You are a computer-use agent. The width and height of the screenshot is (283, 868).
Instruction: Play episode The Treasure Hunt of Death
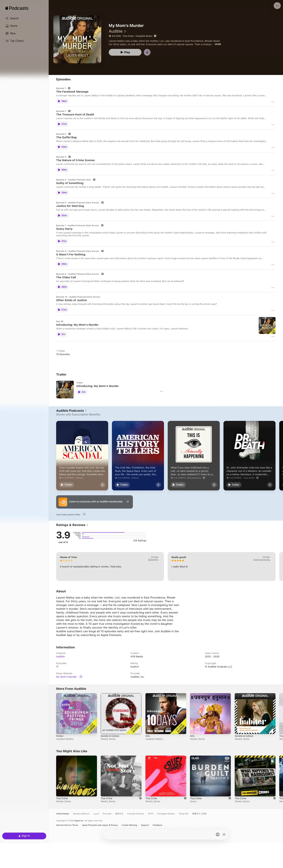pyautogui.click(x=62, y=124)
